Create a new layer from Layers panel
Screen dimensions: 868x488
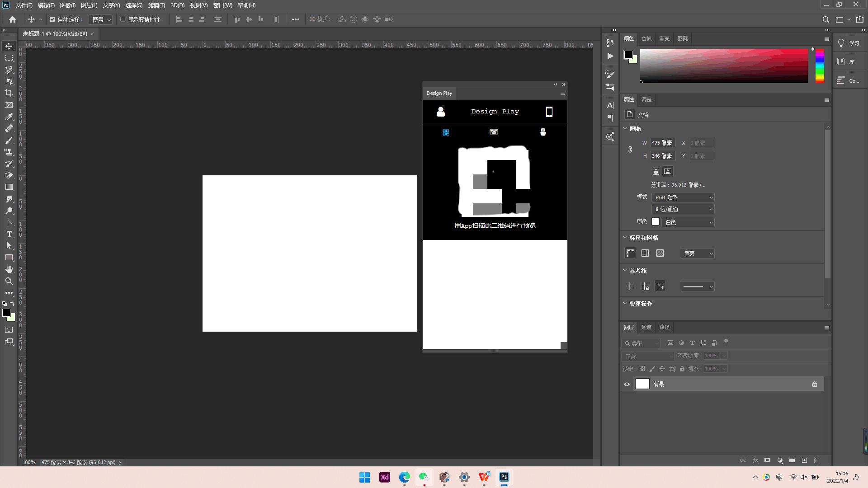tap(804, 460)
